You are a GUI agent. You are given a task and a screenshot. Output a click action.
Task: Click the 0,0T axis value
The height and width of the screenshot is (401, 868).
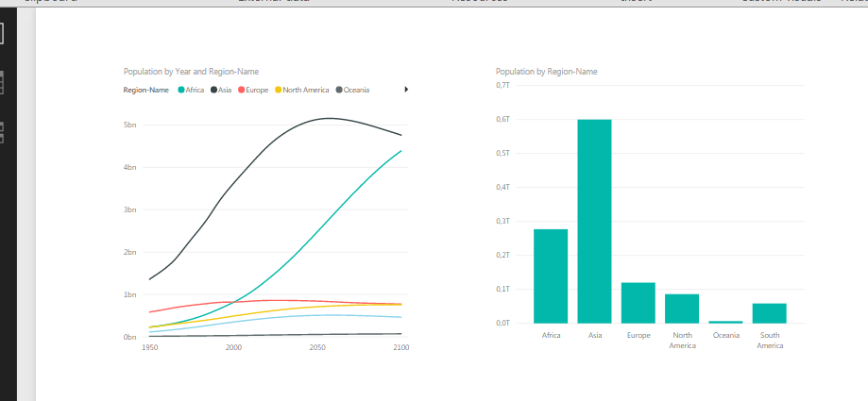click(x=502, y=323)
